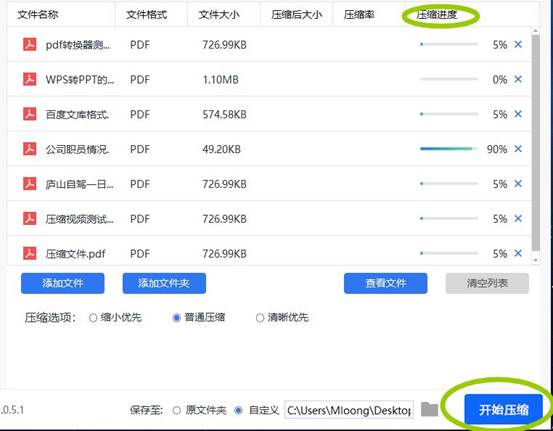
Task: Select the 普通压缩 compression option
Action: (x=176, y=318)
